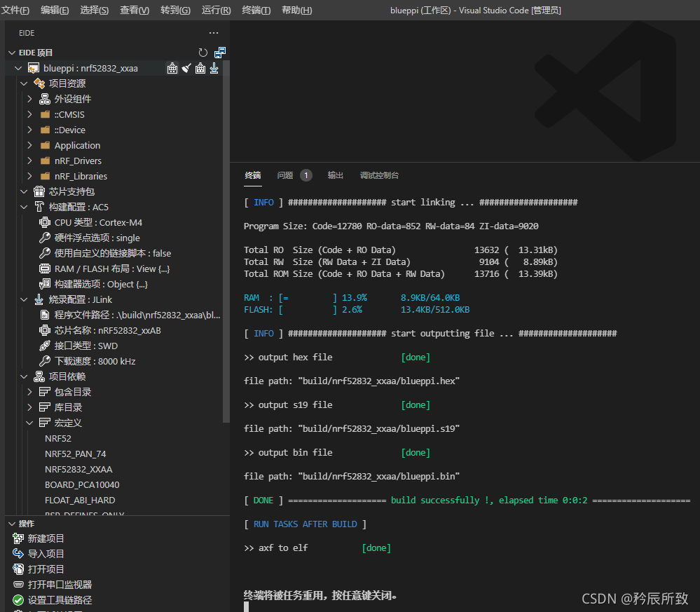Click the 接口类型 plug icon

click(x=45, y=346)
